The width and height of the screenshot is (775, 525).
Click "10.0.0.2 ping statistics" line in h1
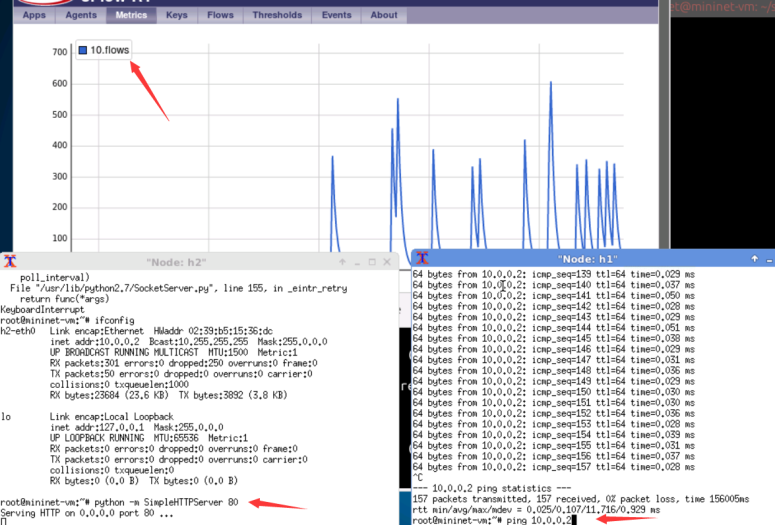coord(492,488)
